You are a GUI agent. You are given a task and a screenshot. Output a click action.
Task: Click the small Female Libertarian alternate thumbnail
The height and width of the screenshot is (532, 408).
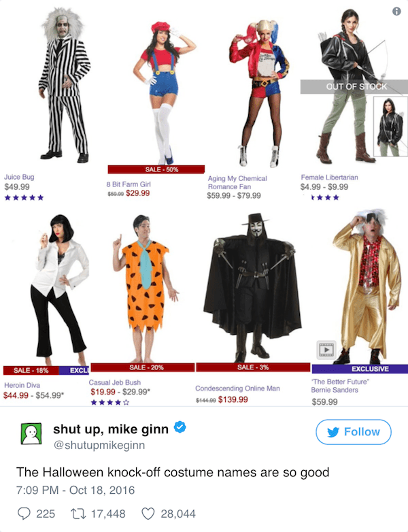pos(390,127)
